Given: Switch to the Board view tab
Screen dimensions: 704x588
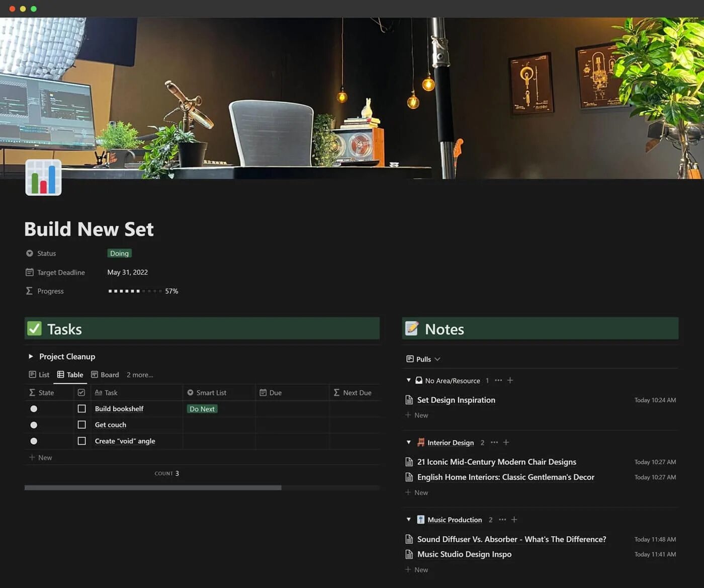Looking at the screenshot, I should (x=105, y=375).
